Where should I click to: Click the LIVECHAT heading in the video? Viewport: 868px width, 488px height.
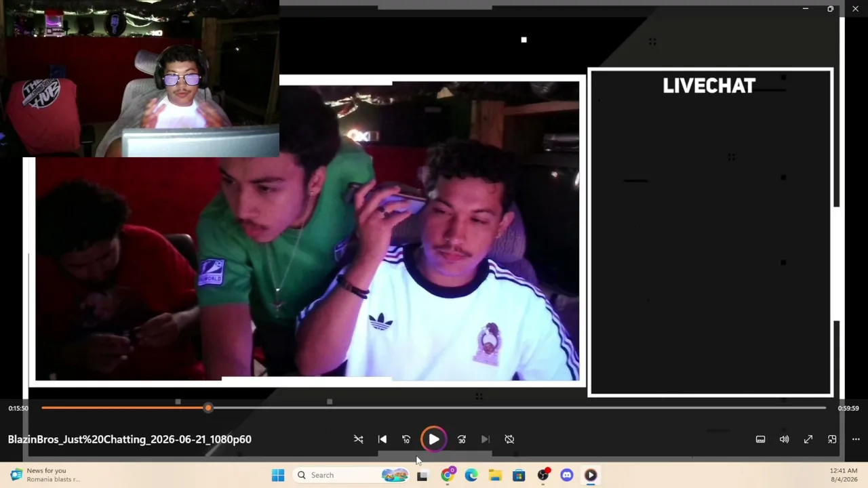[709, 86]
